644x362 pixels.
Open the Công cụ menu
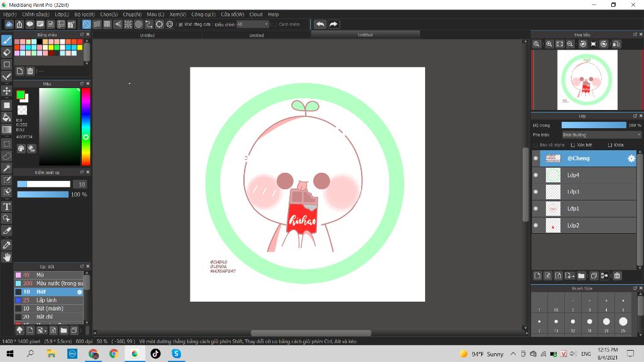pyautogui.click(x=203, y=14)
